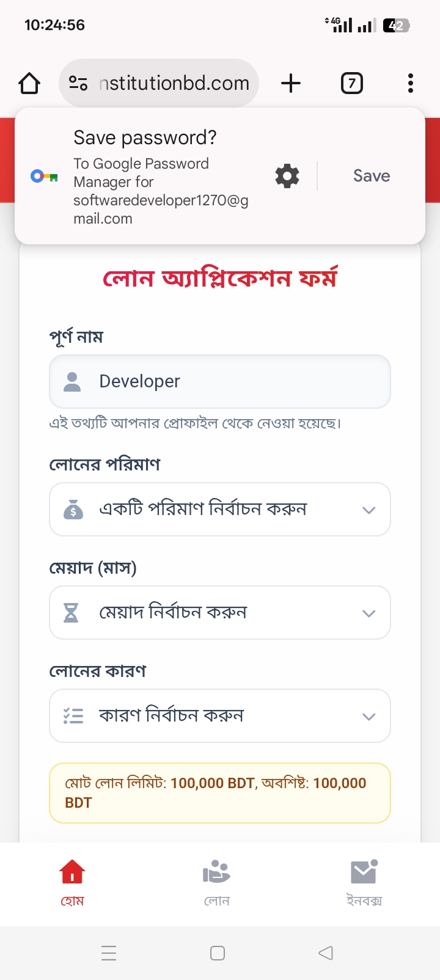Click the checklist icon in loan reason field
The height and width of the screenshot is (980, 440).
(73, 716)
